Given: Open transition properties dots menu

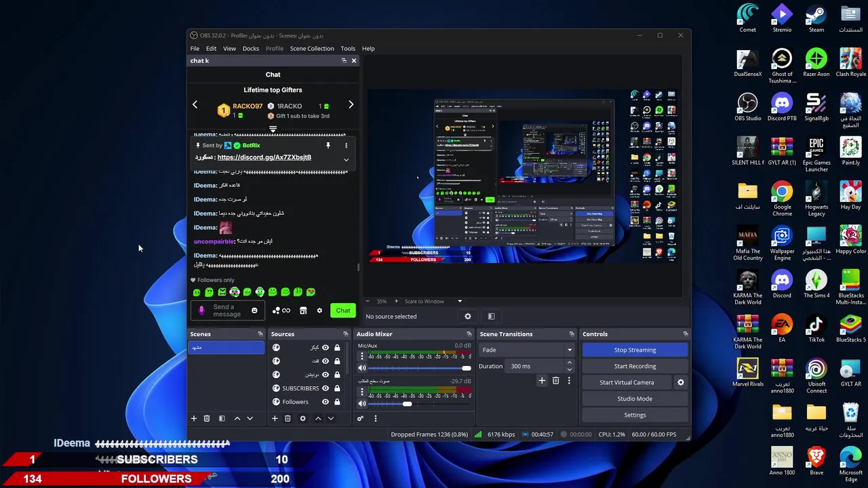Looking at the screenshot, I should (x=569, y=381).
